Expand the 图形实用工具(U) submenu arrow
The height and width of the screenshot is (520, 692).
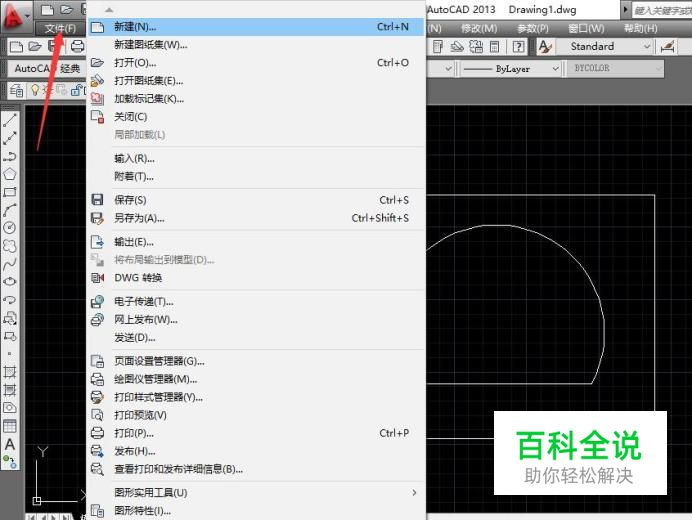[x=414, y=493]
